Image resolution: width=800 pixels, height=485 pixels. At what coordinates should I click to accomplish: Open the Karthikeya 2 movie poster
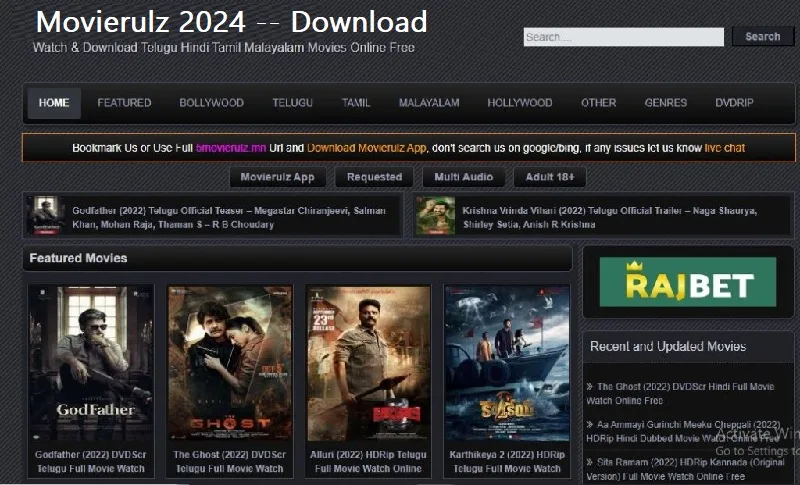pos(507,363)
